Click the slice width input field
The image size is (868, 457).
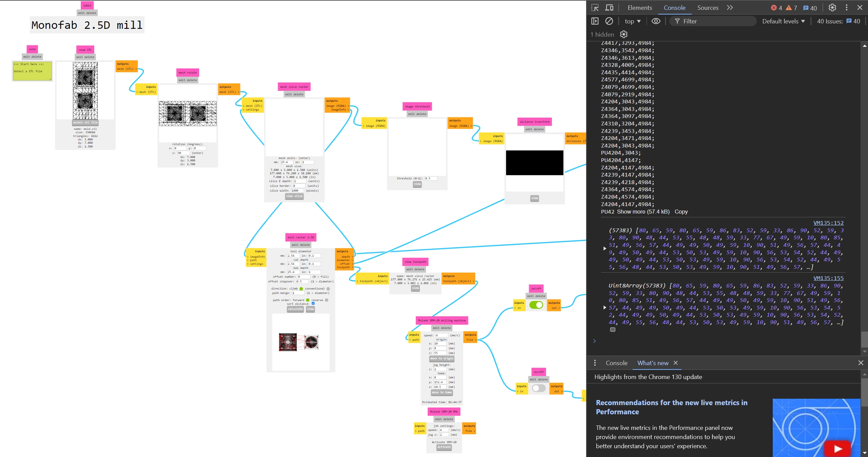[297, 191]
